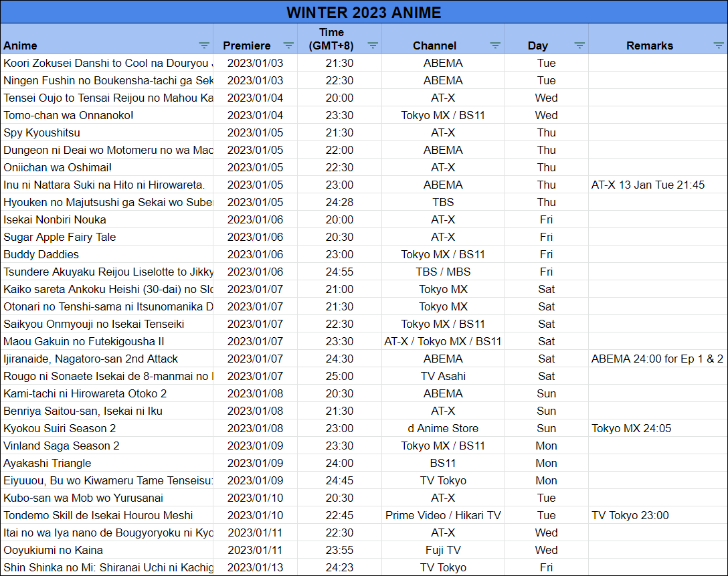The image size is (728, 576).
Task: Select the Ningen Fushin no Boukensha-tachi cell
Action: [x=107, y=80]
